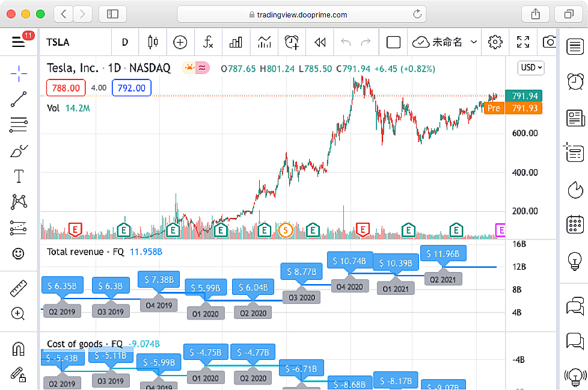
Task: Pick the ruler measure tool
Action: (19, 288)
